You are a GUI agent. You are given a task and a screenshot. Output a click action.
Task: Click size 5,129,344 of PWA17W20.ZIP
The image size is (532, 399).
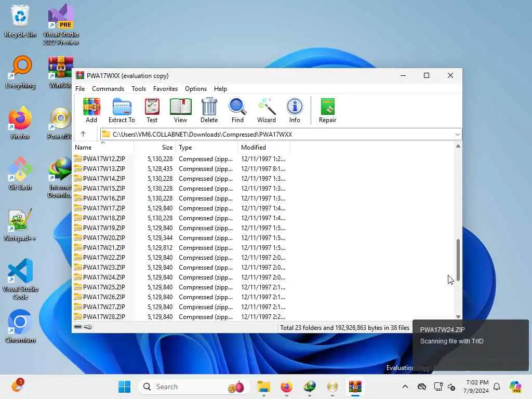pyautogui.click(x=160, y=237)
